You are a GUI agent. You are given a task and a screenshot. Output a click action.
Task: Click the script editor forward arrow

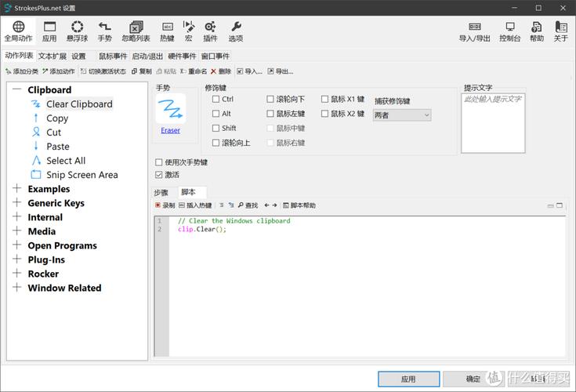coord(274,205)
